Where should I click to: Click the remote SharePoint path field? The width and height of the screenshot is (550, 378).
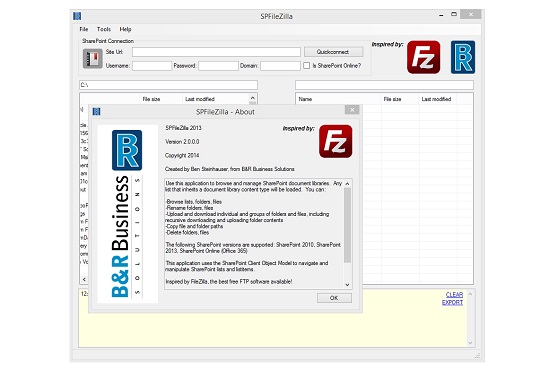[x=384, y=85]
